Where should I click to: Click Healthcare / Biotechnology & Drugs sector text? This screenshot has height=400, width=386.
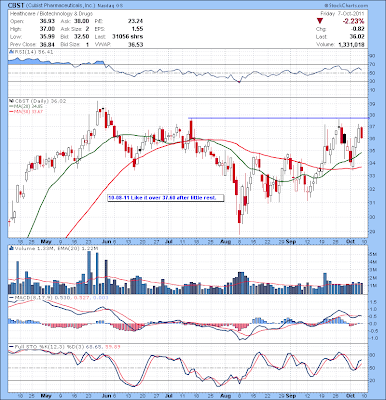point(51,14)
